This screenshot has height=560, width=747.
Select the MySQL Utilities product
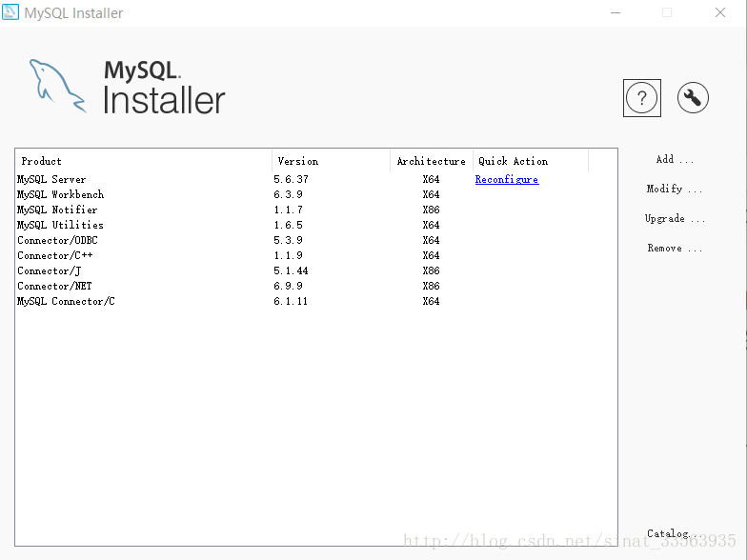click(60, 225)
